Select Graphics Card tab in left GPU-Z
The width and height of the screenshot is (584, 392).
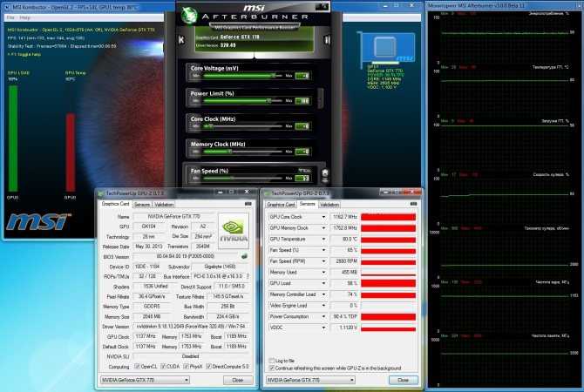pyautogui.click(x=115, y=204)
